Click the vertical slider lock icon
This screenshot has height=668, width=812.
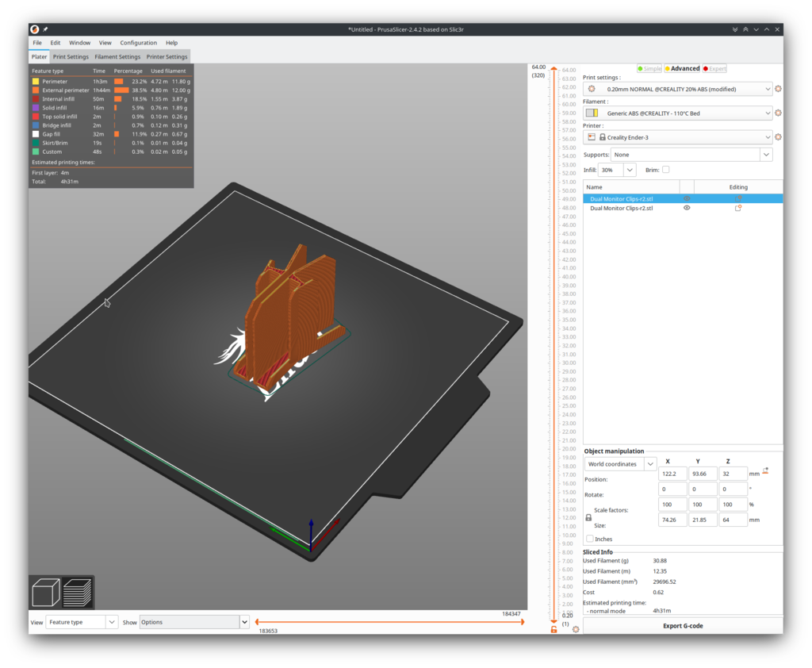(x=553, y=629)
